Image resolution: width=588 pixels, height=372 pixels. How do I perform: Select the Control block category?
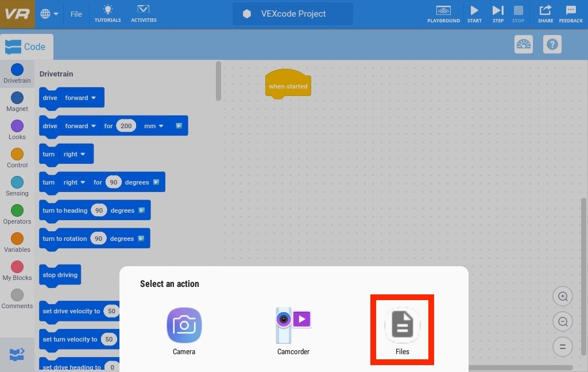[x=17, y=158]
